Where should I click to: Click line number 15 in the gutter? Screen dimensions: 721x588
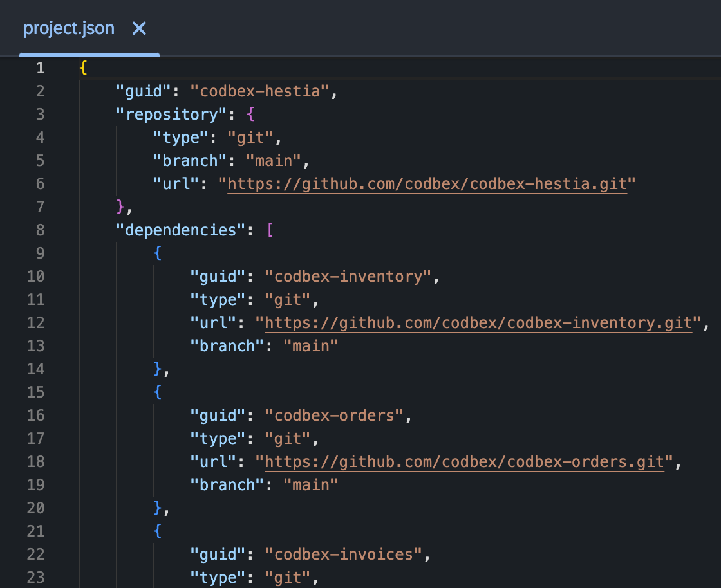[36, 392]
